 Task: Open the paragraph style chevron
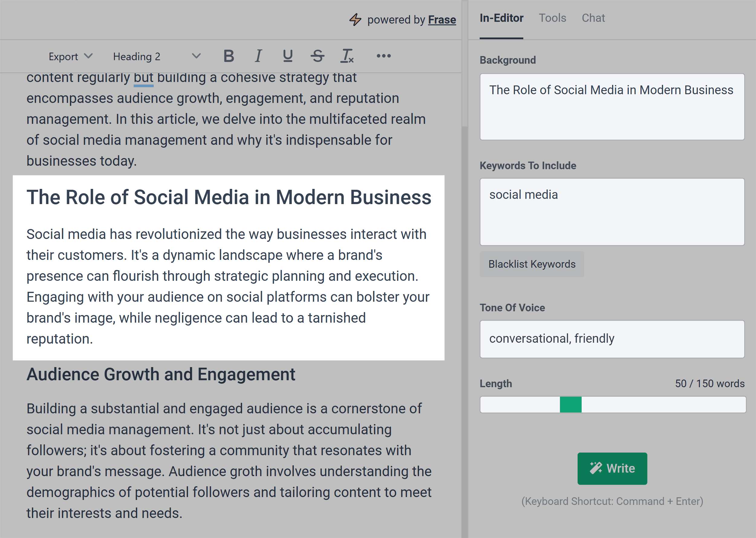(196, 56)
